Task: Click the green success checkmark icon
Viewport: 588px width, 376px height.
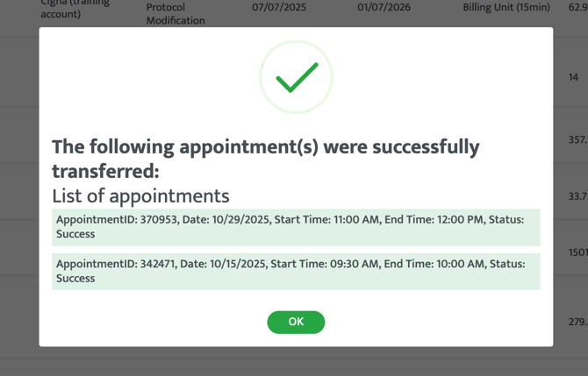Action: (296, 78)
